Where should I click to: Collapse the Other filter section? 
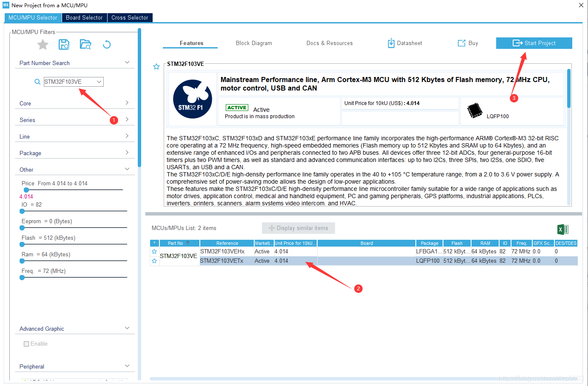coord(127,169)
